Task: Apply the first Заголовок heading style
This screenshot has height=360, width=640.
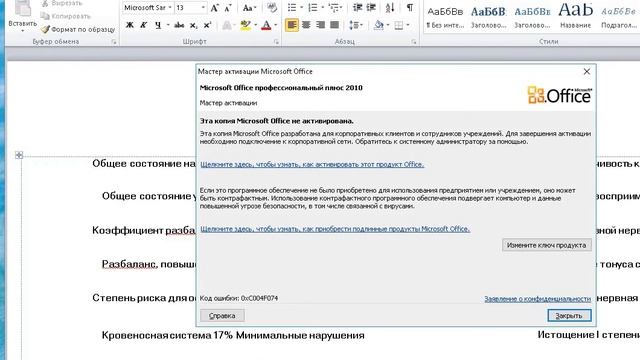Action: [x=488, y=17]
